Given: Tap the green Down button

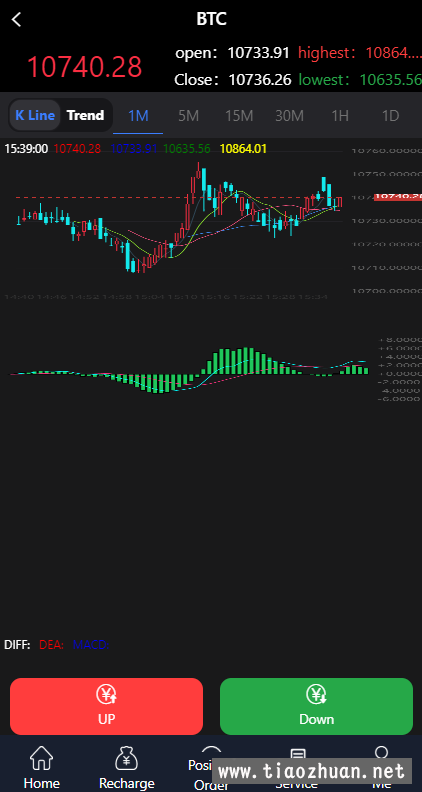Looking at the screenshot, I should [316, 706].
